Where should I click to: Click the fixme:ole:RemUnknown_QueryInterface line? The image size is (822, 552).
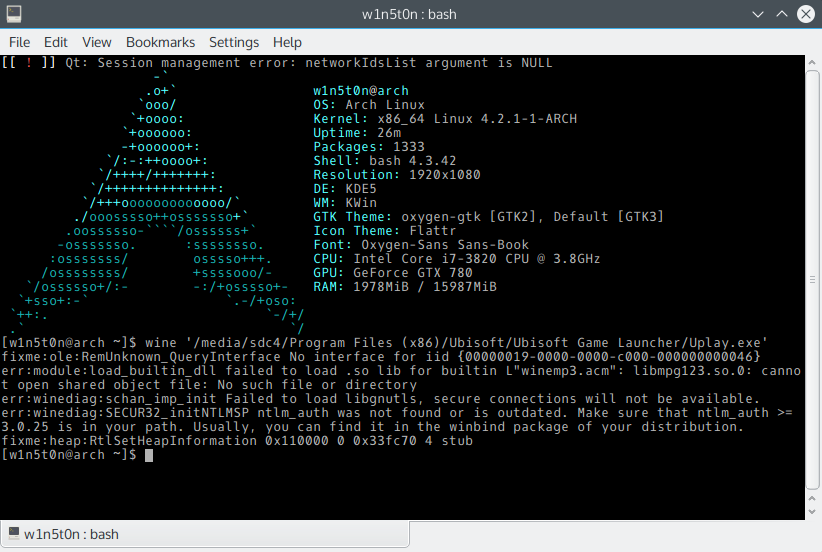381,357
